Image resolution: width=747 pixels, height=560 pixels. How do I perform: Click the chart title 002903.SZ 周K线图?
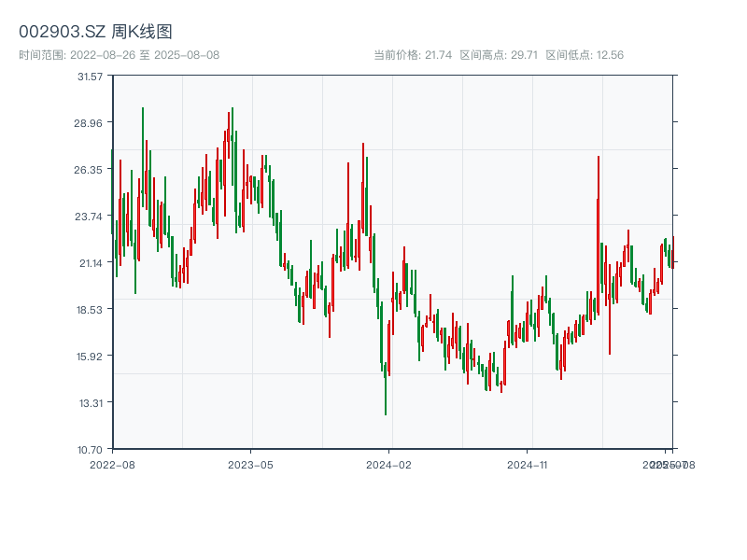point(95,32)
